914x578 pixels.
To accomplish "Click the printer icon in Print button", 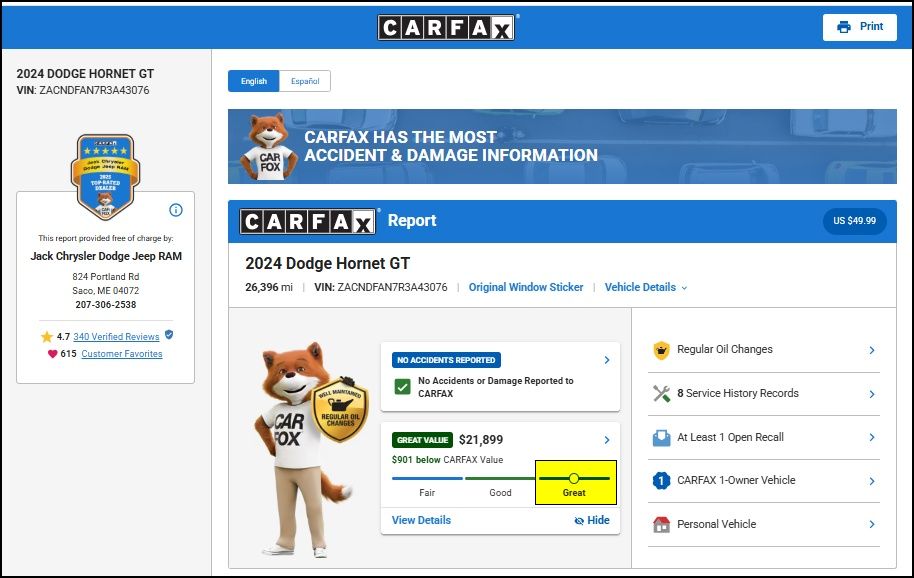I will click(x=843, y=27).
